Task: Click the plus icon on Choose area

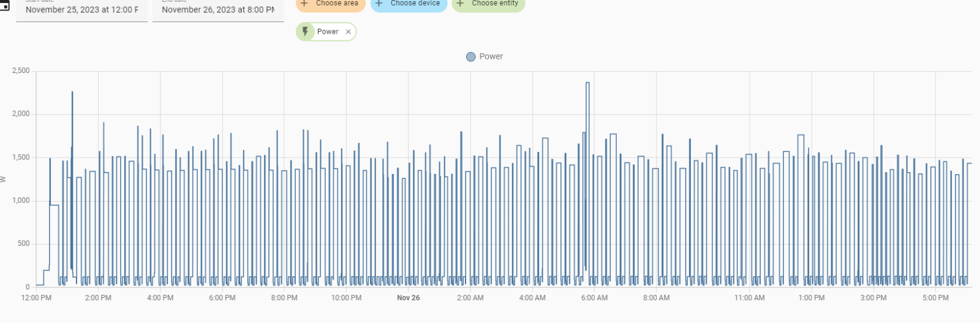Action: coord(304,3)
